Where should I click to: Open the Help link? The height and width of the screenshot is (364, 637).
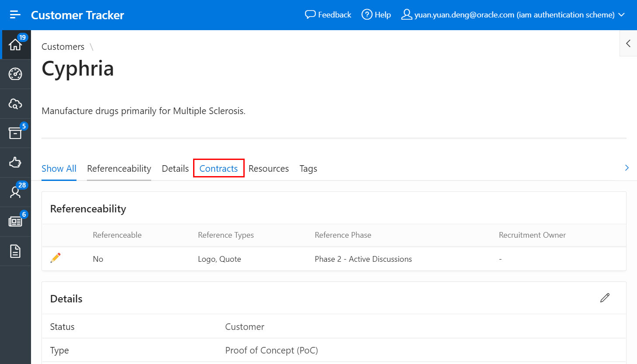click(x=376, y=15)
